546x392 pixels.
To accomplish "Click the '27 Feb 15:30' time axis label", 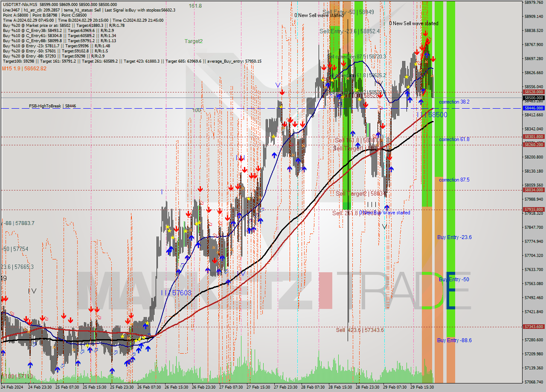I will tap(258, 387).
